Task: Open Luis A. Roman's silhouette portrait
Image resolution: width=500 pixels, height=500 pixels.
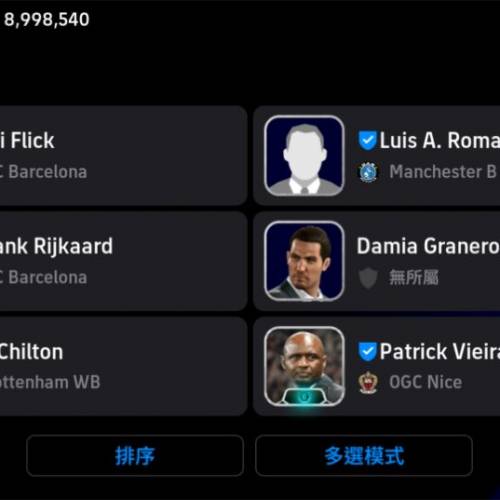Action: [x=304, y=156]
